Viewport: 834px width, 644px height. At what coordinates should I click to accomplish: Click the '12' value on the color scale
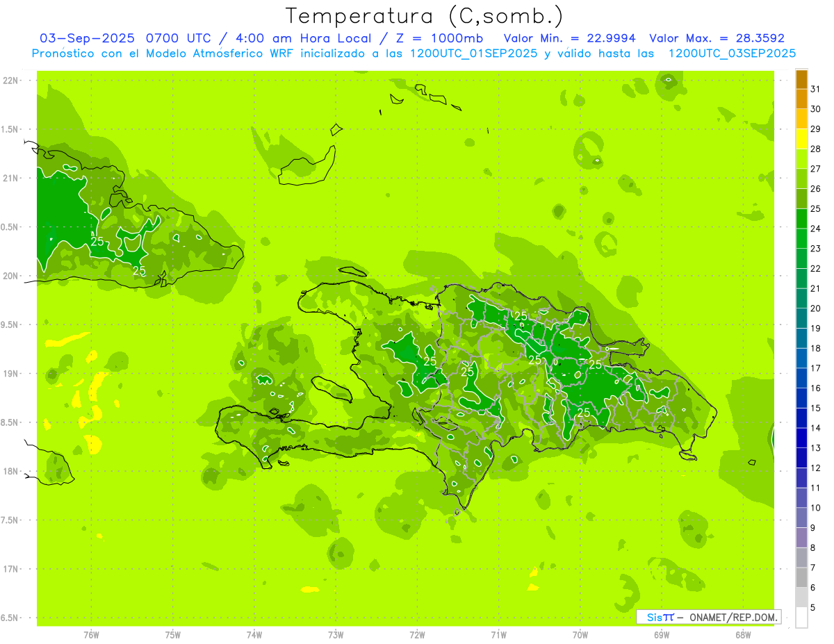pyautogui.click(x=816, y=468)
